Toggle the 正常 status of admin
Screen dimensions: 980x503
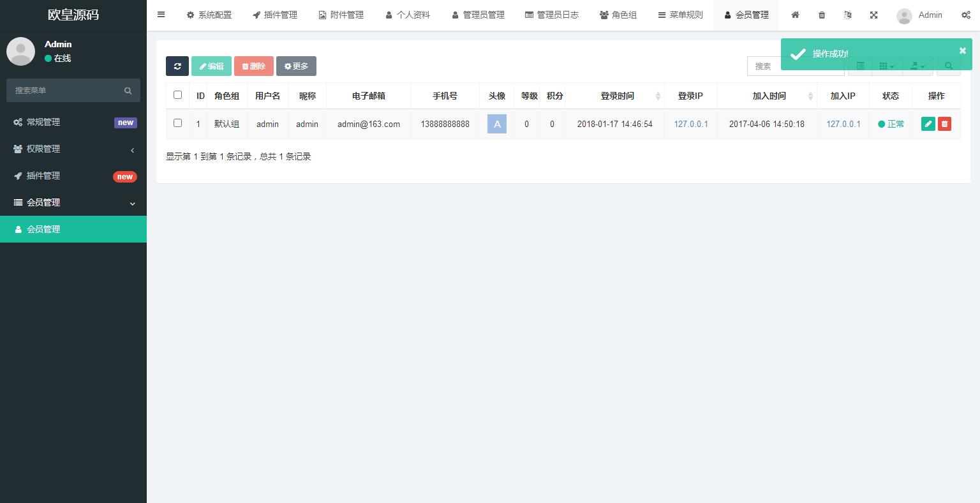(x=891, y=124)
